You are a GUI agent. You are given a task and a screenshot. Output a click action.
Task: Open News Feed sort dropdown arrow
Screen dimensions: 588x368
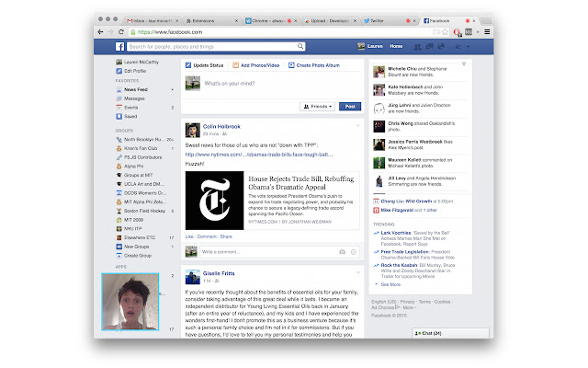click(172, 90)
